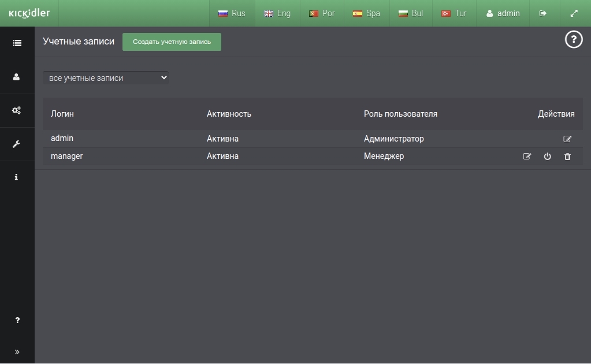Image resolution: width=591 pixels, height=364 pixels.
Task: Open the list menu icon in sidebar
Action: [x=17, y=43]
